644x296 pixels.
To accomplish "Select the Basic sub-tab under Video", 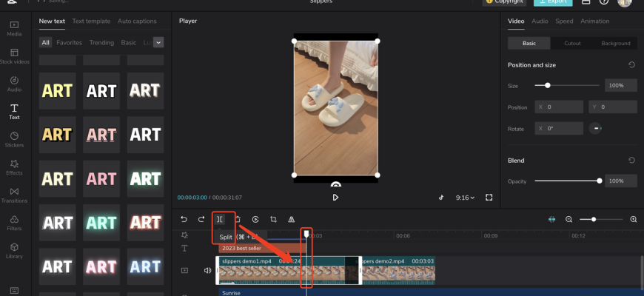I will point(529,43).
